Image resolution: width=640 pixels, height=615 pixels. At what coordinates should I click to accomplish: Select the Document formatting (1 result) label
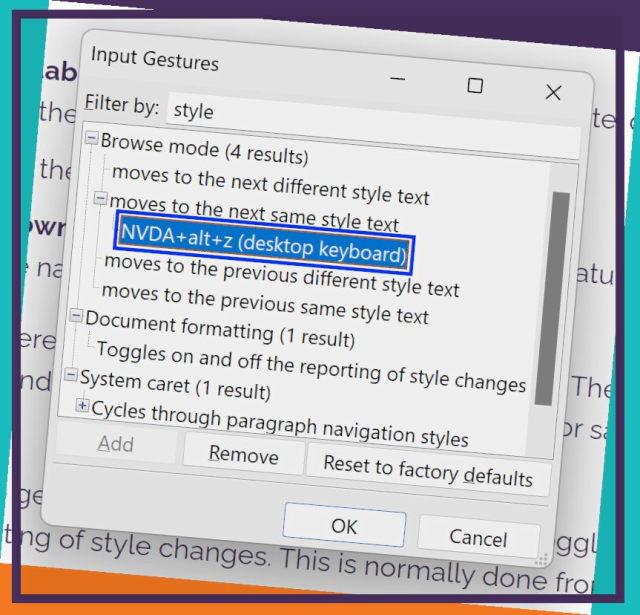pos(219,328)
